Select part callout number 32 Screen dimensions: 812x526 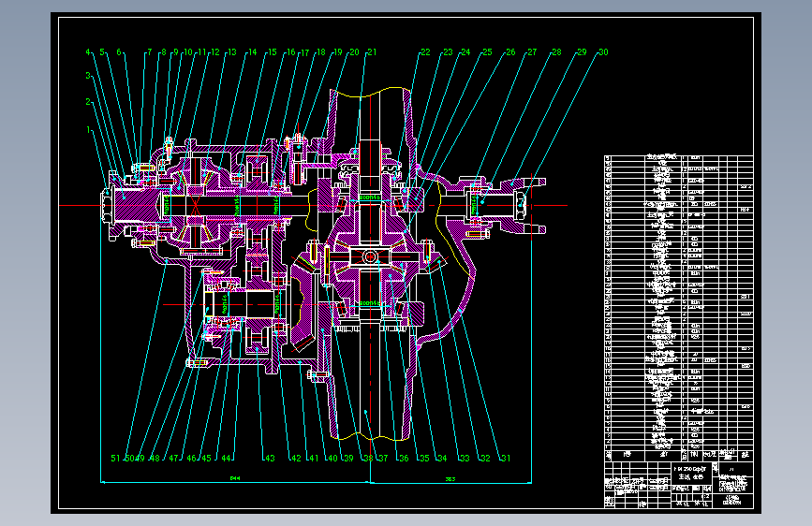tap(485, 459)
